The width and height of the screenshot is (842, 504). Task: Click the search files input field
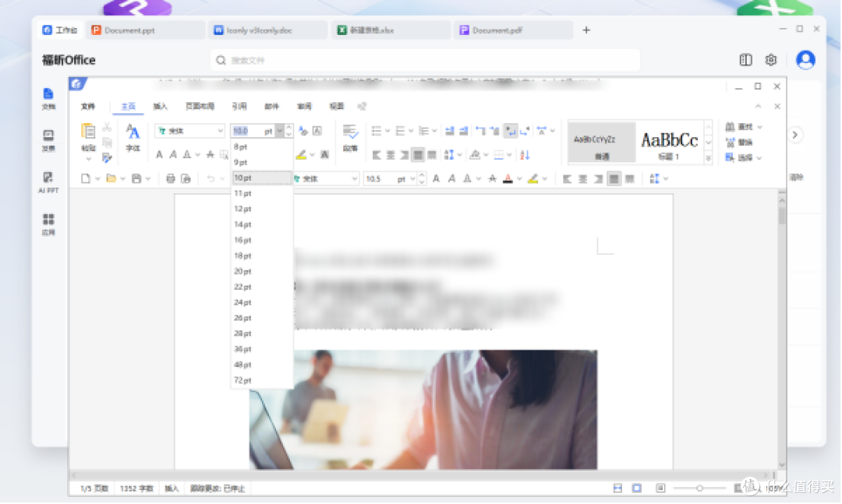(425, 60)
